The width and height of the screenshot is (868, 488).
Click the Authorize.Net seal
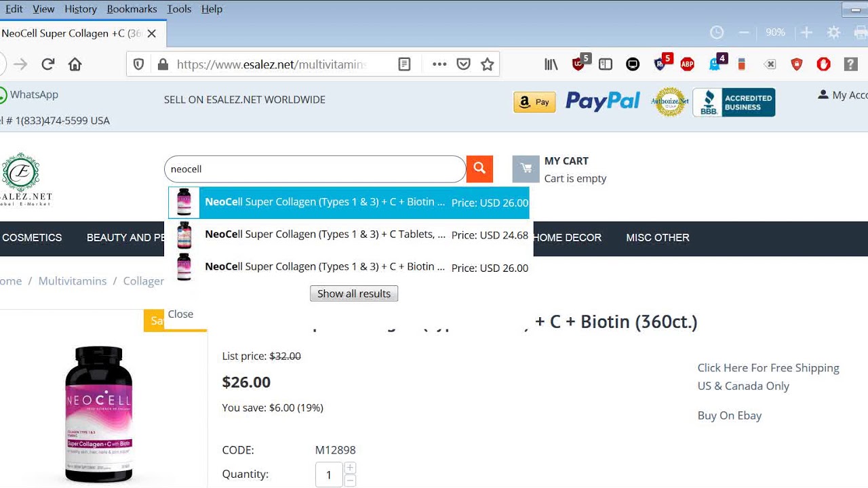point(670,102)
